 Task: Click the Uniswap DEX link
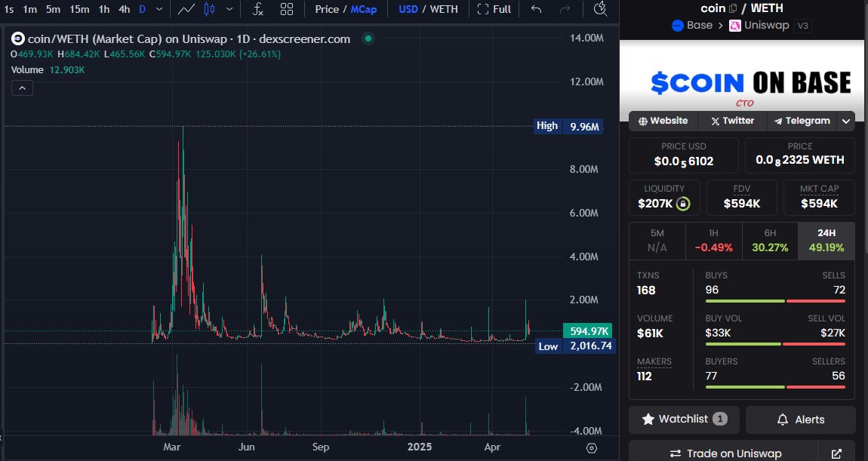pyautogui.click(x=759, y=26)
